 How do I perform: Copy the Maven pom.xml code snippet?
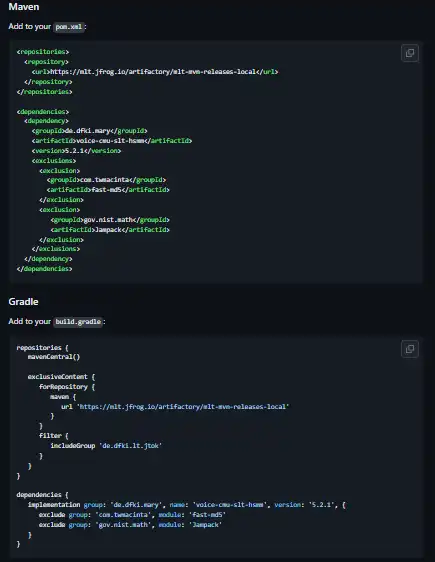pos(410,53)
